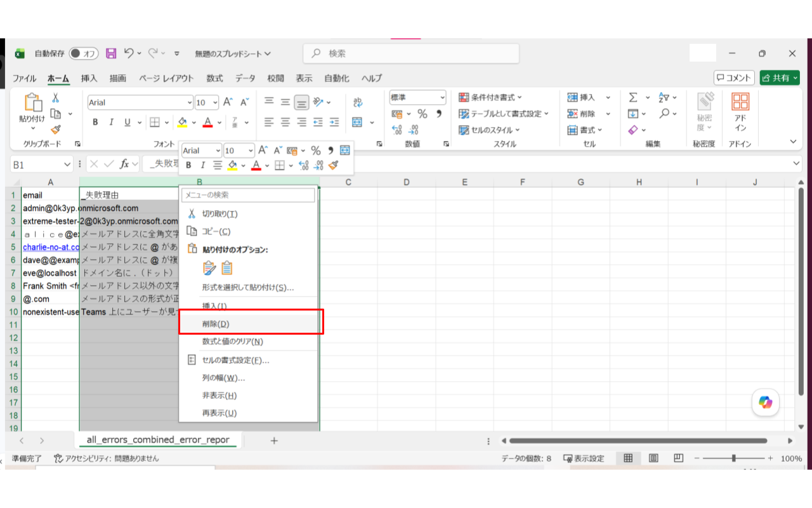Click the Wrap Text icon in alignment group
The height and width of the screenshot is (508, 812).
pyautogui.click(x=358, y=102)
